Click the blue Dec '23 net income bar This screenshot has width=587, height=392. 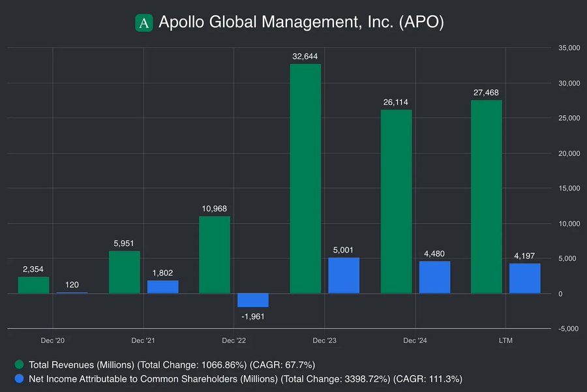(x=344, y=275)
